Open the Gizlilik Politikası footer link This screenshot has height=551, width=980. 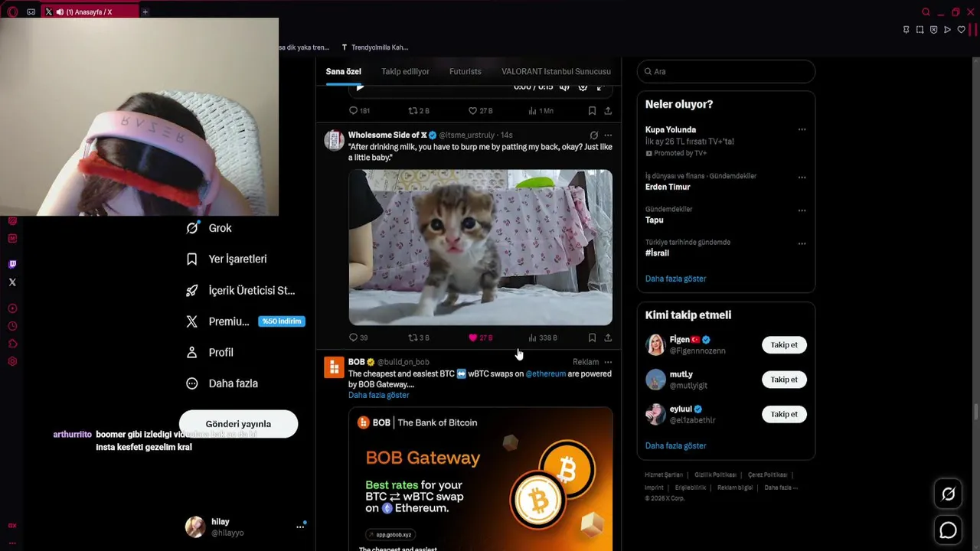[715, 475]
